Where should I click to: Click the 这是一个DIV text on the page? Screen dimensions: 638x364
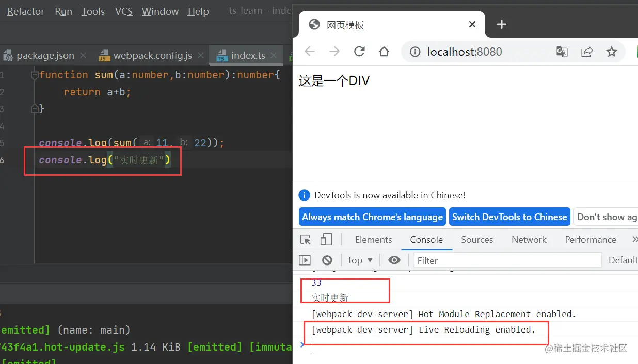(334, 81)
